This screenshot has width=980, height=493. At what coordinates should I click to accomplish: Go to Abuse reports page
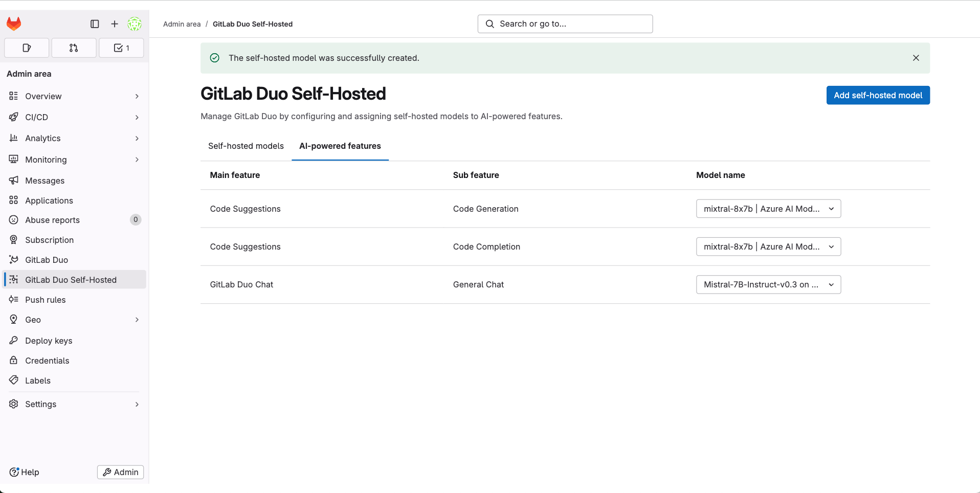(74, 220)
